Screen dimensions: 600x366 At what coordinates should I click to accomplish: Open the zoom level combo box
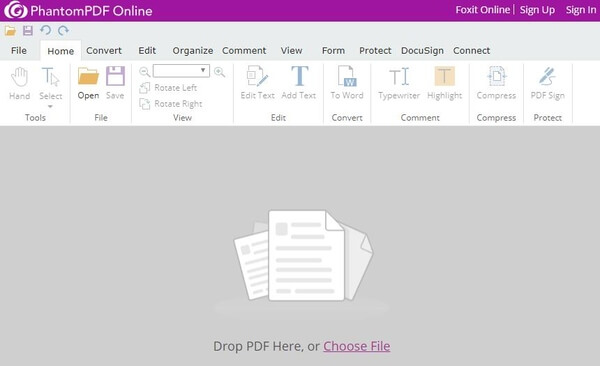tap(181, 71)
